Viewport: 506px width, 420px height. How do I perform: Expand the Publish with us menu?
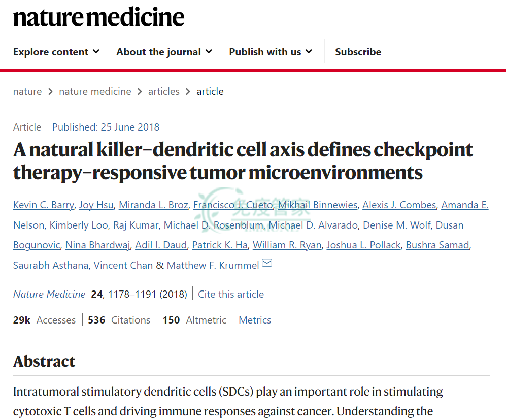[271, 52]
